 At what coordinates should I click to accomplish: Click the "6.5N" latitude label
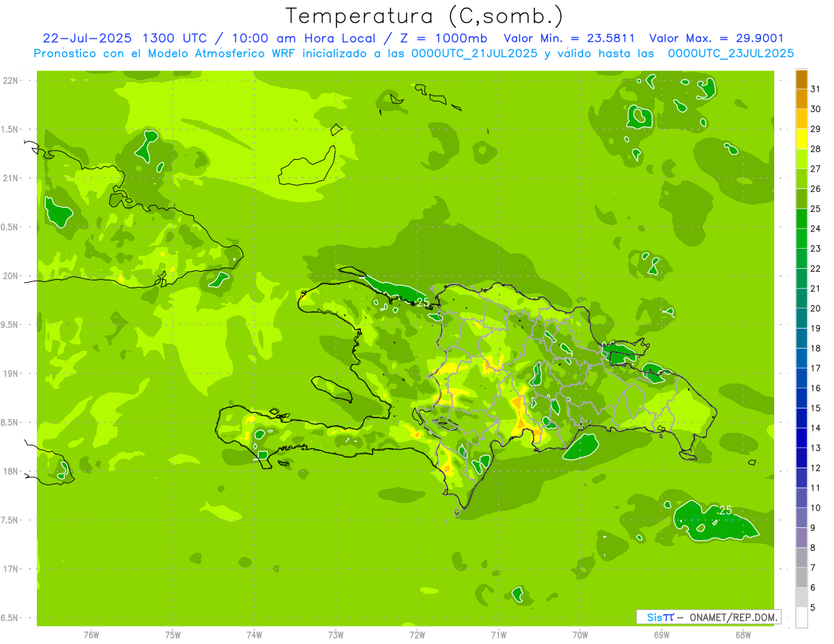pyautogui.click(x=10, y=618)
